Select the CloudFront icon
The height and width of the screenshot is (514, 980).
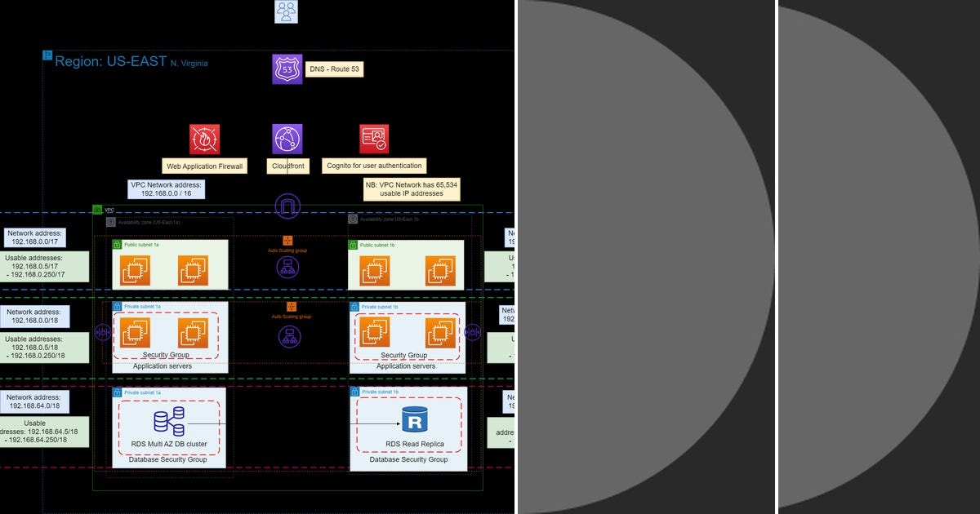[x=287, y=136]
